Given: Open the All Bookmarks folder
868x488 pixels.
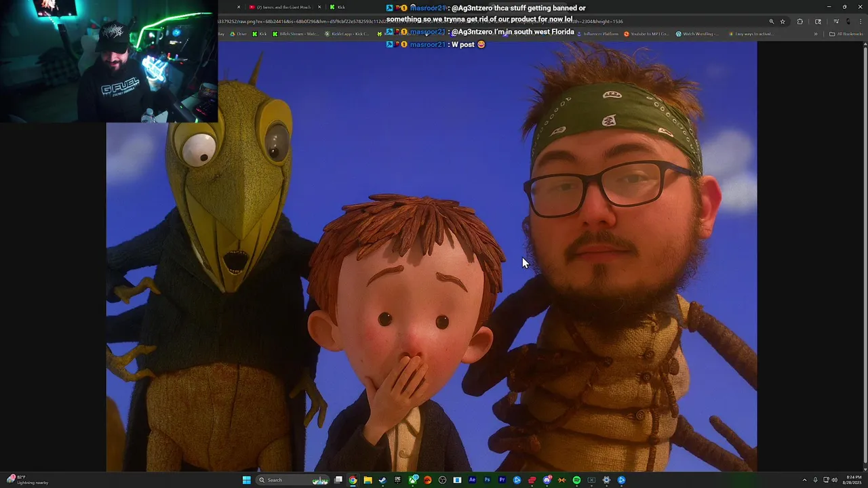Looking at the screenshot, I should tap(846, 34).
